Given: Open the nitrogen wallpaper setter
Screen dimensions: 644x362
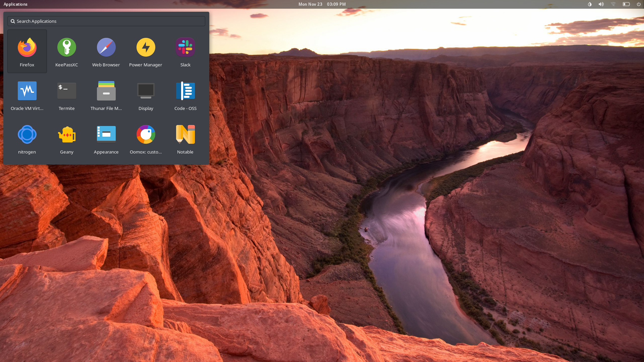Looking at the screenshot, I should (27, 138).
